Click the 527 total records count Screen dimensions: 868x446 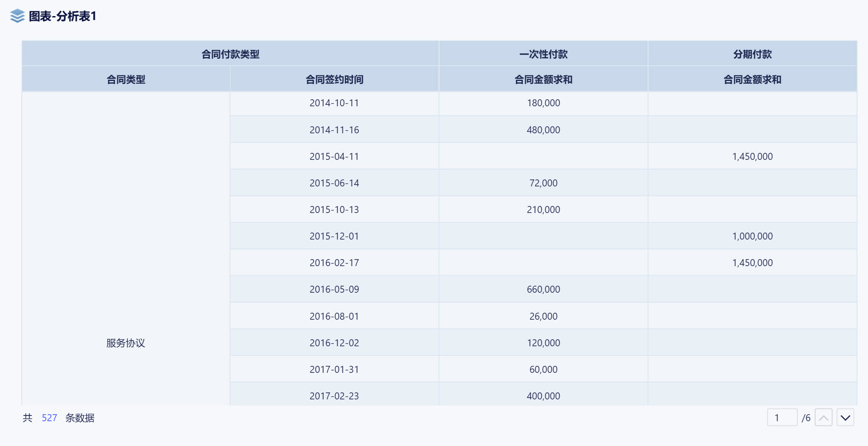pyautogui.click(x=49, y=418)
